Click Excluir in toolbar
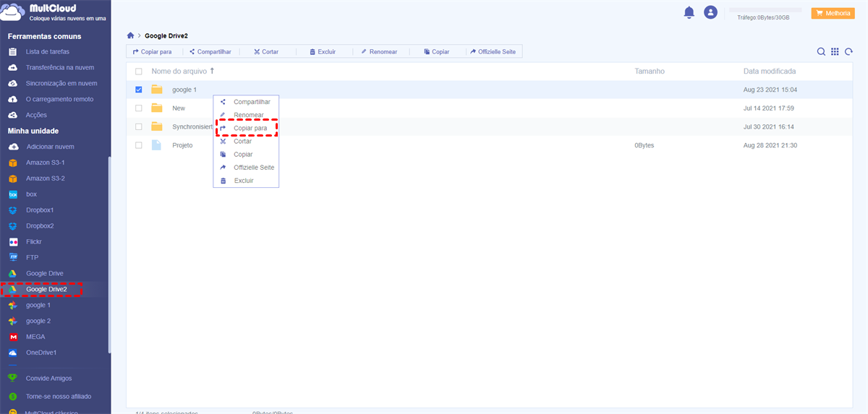868x414 pixels. tap(322, 52)
